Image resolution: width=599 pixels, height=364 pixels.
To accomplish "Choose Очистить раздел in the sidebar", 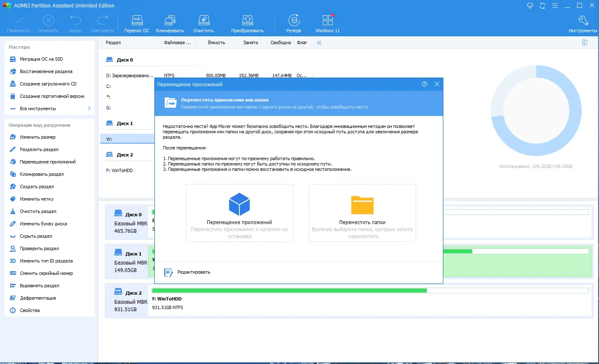I will [38, 211].
